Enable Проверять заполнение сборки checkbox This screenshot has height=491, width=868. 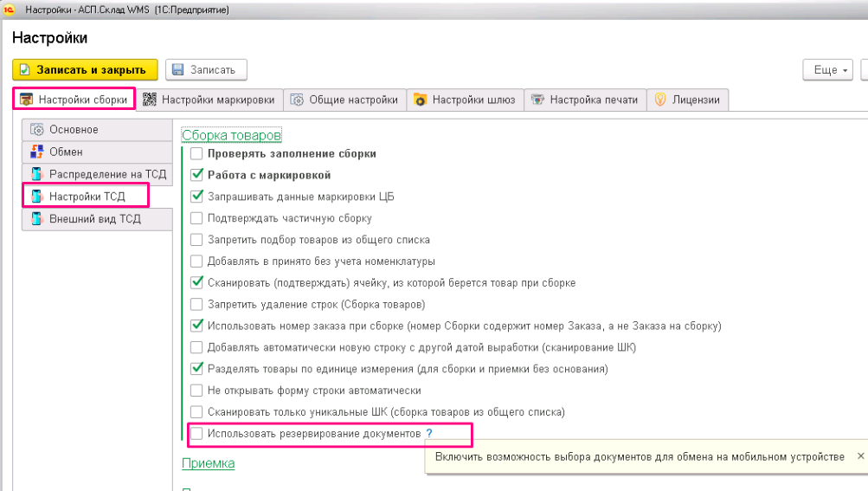coord(196,153)
